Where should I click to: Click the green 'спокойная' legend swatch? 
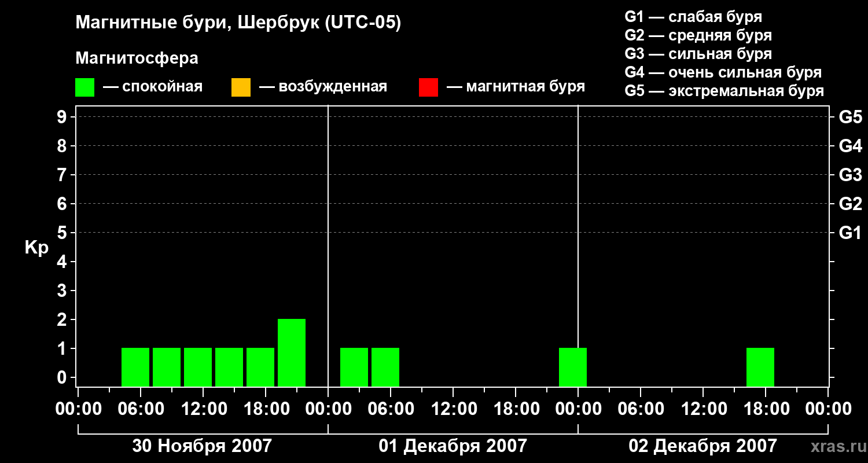tap(84, 87)
